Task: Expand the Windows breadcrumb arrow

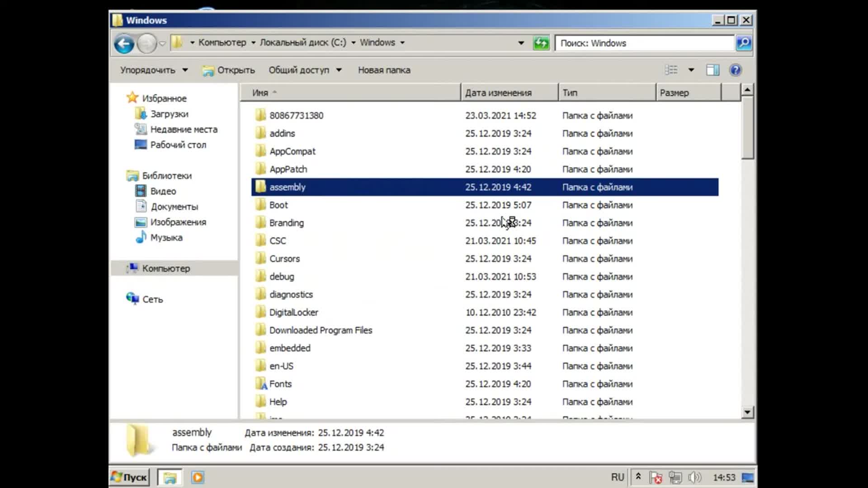Action: coord(402,42)
